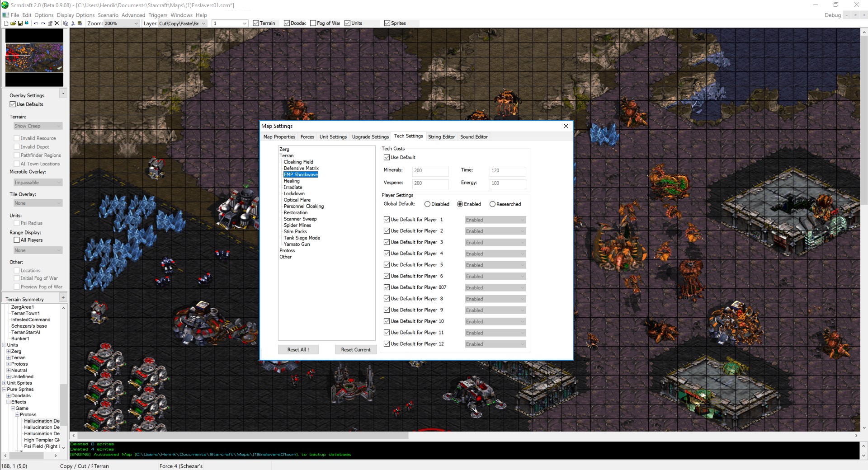Click the Cut scissors icon

pos(73,23)
